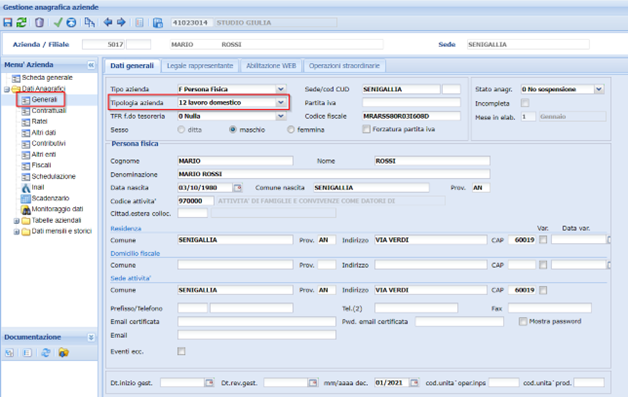Viewport: 628px width, 398px height.
Task: Switch to the Operazioni straordinarie tab
Action: 344,66
